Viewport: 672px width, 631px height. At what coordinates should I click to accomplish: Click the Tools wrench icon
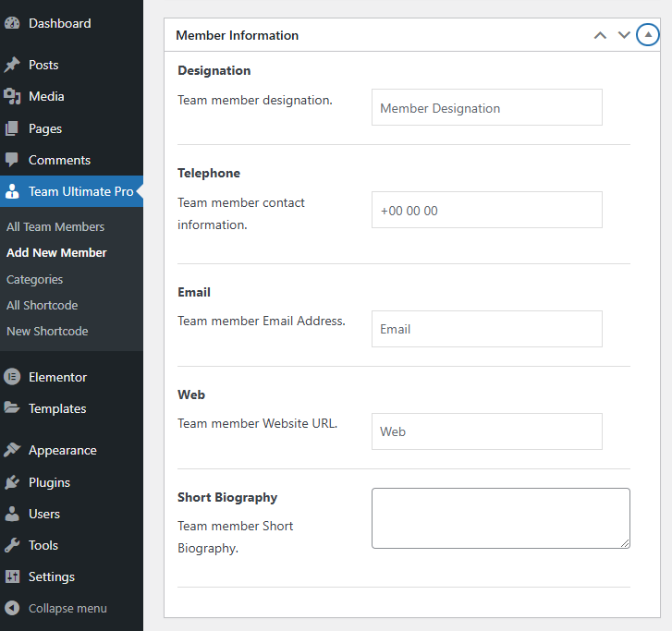click(x=12, y=545)
